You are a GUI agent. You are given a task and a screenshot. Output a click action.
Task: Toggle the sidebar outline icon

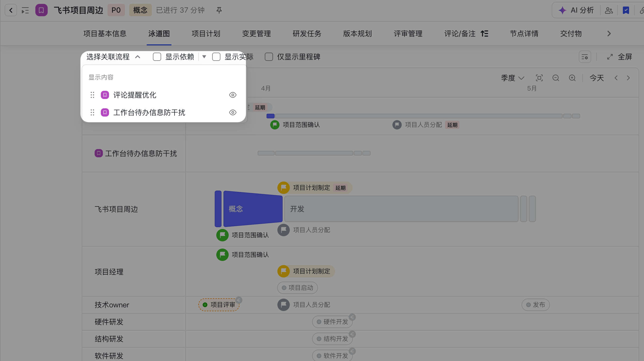(x=25, y=10)
